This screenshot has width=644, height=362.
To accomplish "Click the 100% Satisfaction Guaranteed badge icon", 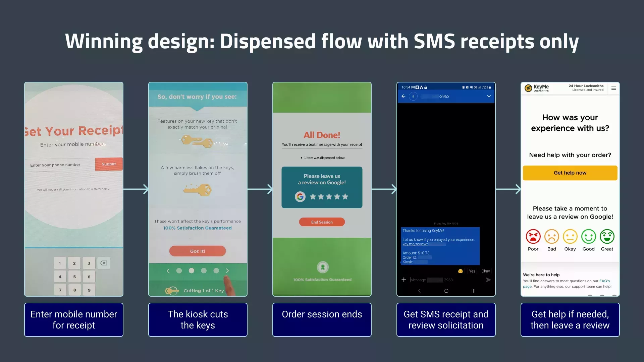I will [322, 267].
